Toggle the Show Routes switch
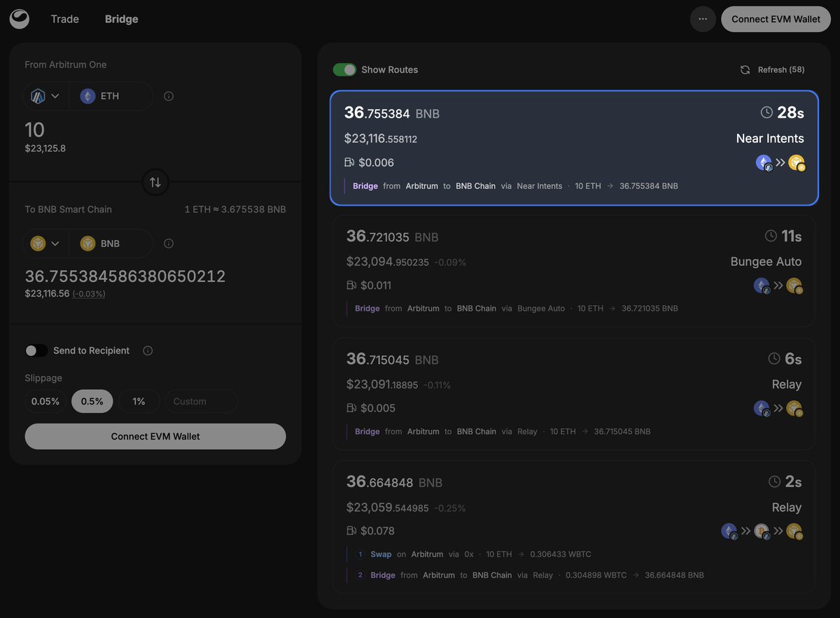Screen dimensions: 840x618 point(344,70)
